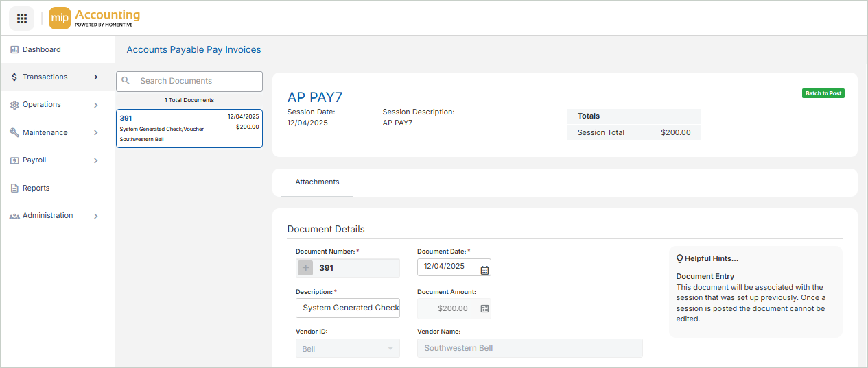Click the Document Amount calculator icon
Screen dimensions: 868x368
point(484,308)
